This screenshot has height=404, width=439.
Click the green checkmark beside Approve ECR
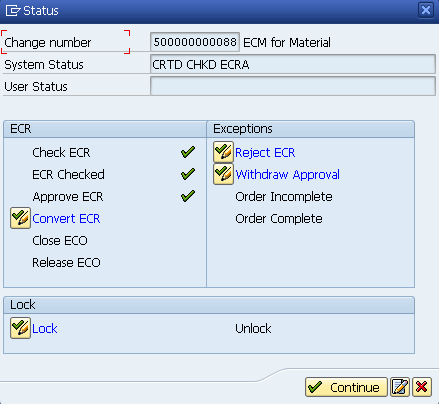[x=188, y=196]
